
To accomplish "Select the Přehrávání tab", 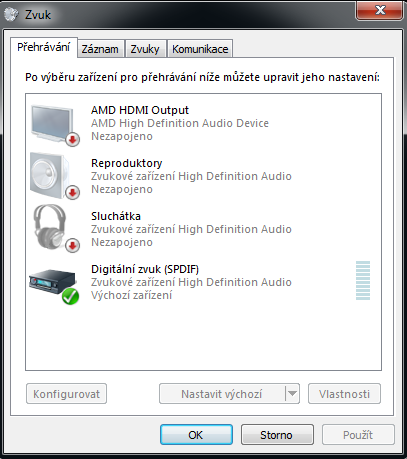I will [x=44, y=47].
